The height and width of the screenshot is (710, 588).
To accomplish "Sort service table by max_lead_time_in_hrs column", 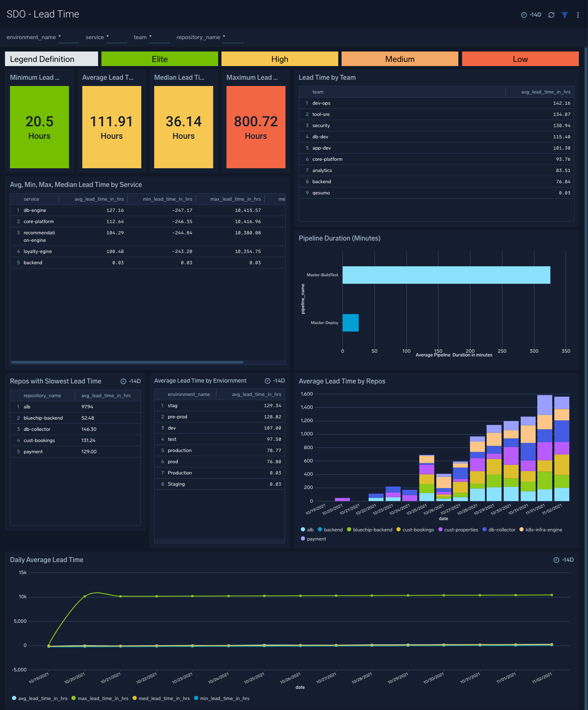I will (235, 199).
